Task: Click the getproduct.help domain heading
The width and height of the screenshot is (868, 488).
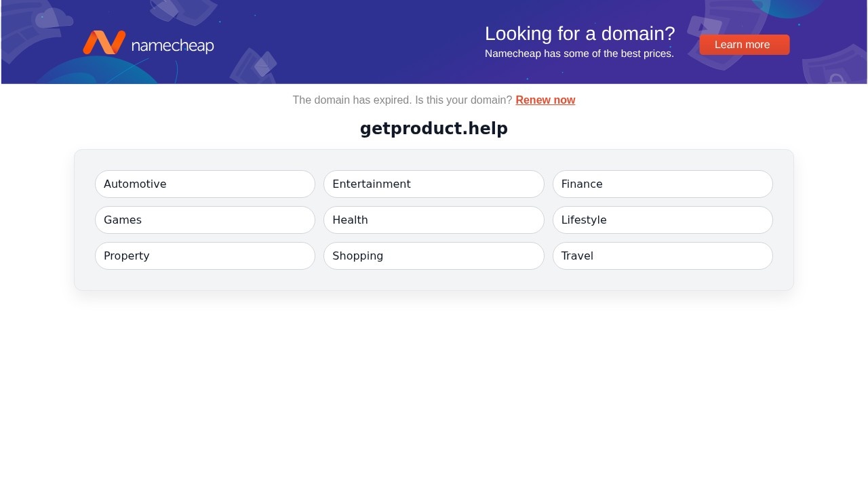Action: 433,128
